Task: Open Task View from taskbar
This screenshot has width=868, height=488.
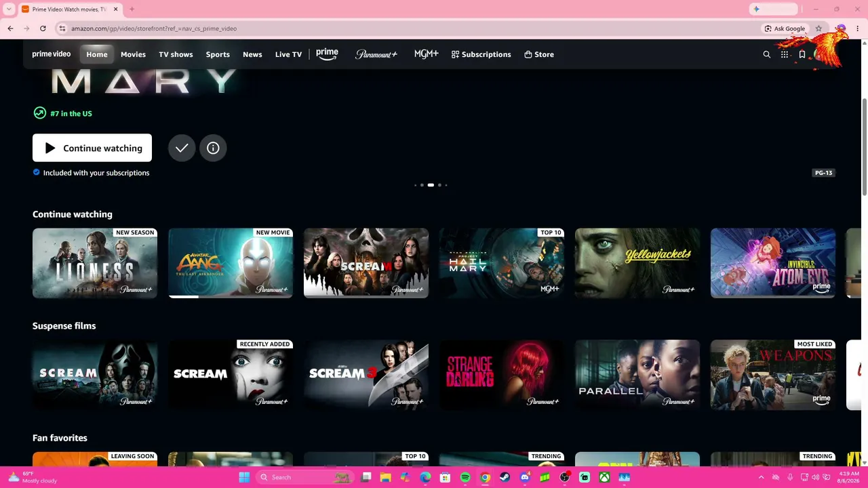Action: pos(366,477)
